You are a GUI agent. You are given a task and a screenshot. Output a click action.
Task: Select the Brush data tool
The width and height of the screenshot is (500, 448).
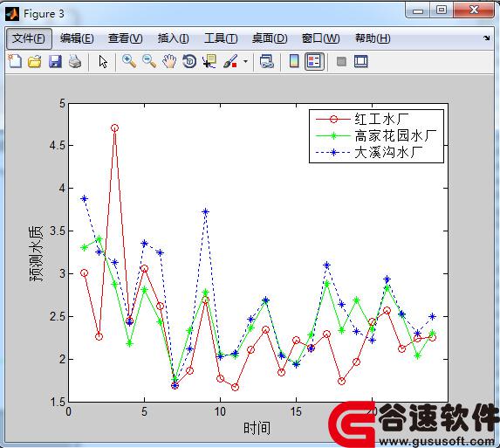tap(230, 61)
